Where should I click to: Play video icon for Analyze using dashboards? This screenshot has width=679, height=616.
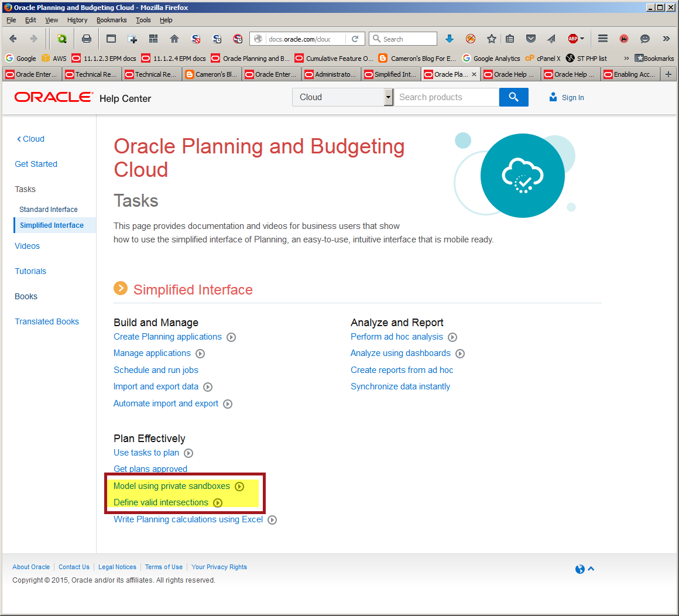pos(460,354)
